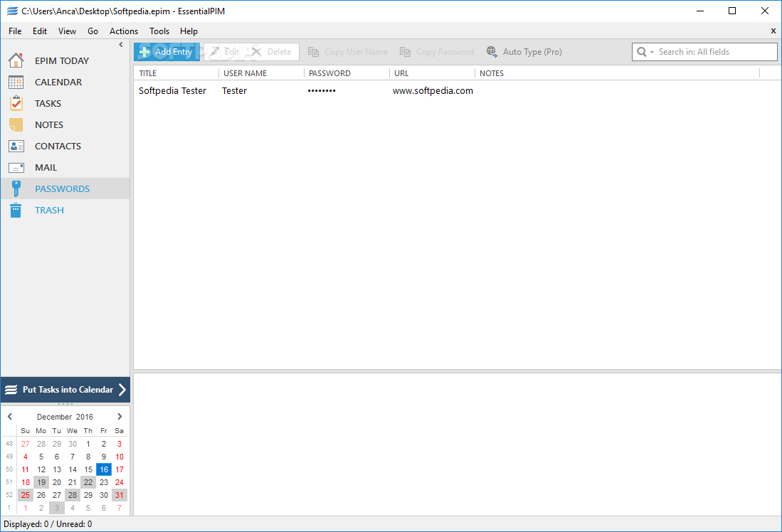The height and width of the screenshot is (532, 782).
Task: Click the Tester user name cell
Action: pyautogui.click(x=234, y=91)
